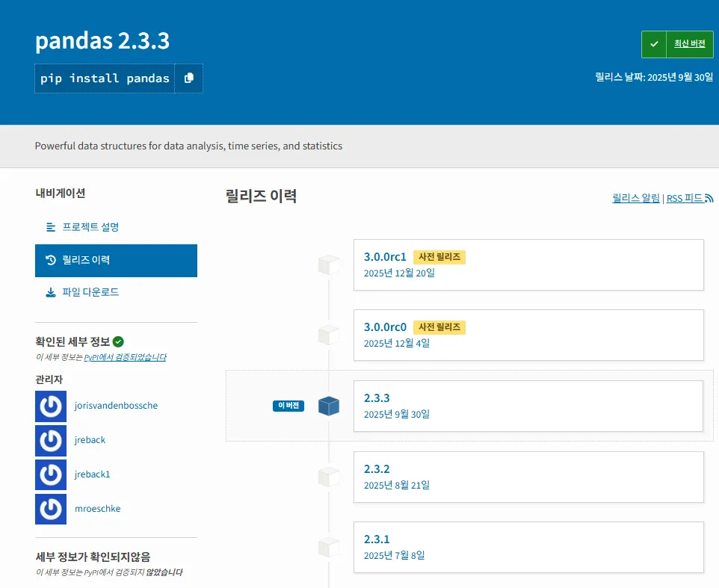Click the Powerful data structures description text
Viewport: 719px width, 588px height.
point(188,146)
